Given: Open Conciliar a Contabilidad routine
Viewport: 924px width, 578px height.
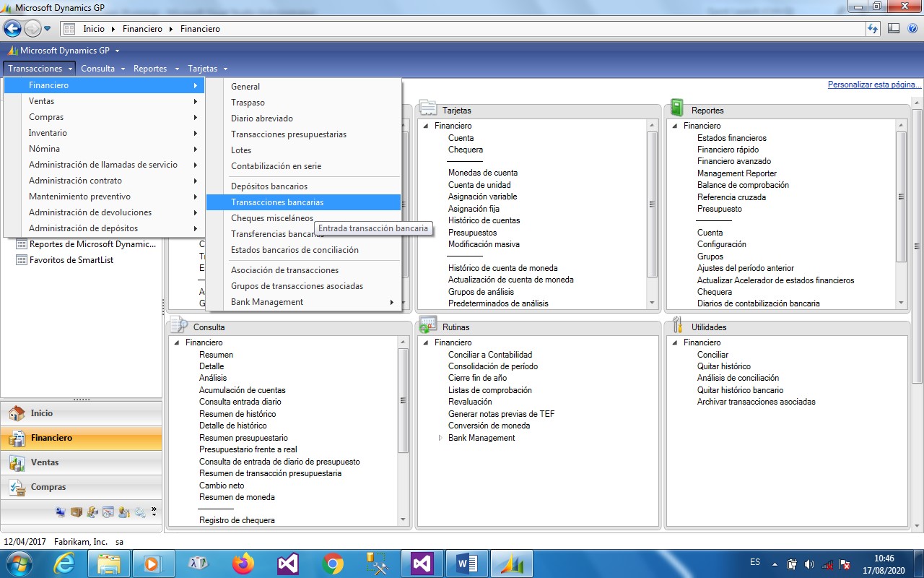Looking at the screenshot, I should pyautogui.click(x=490, y=355).
